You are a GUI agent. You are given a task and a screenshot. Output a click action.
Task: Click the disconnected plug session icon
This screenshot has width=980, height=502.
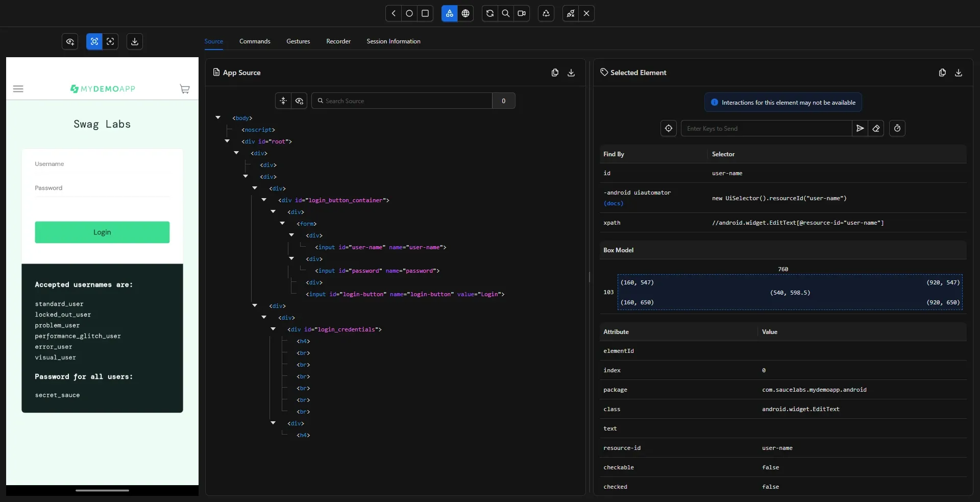(x=571, y=13)
